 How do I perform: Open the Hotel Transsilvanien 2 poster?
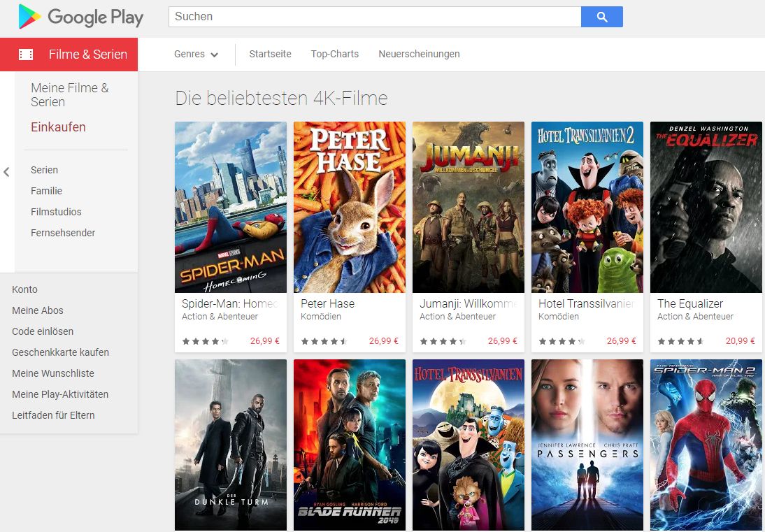tap(587, 207)
